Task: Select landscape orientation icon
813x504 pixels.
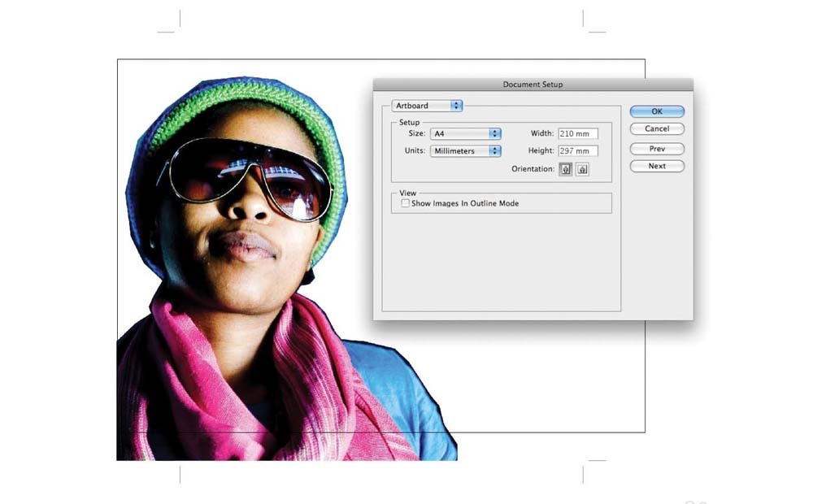Action: tap(582, 170)
